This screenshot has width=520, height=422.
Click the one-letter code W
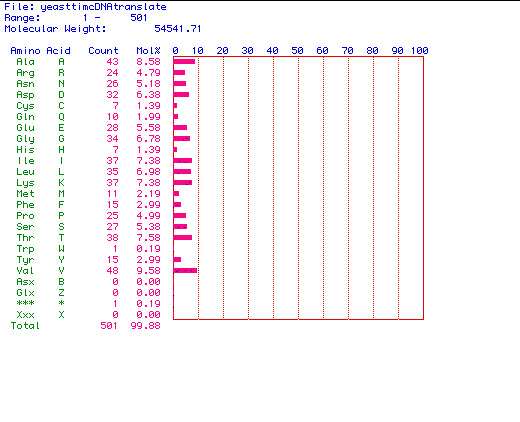[61, 249]
